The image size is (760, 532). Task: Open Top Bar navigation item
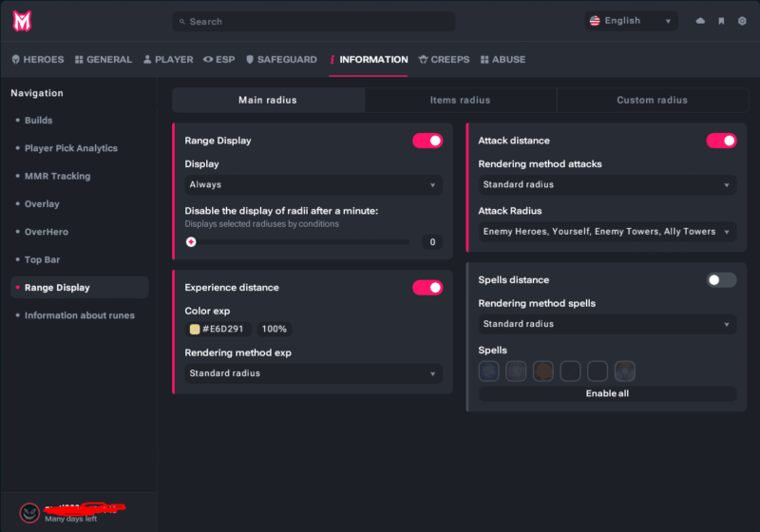[80, 259]
